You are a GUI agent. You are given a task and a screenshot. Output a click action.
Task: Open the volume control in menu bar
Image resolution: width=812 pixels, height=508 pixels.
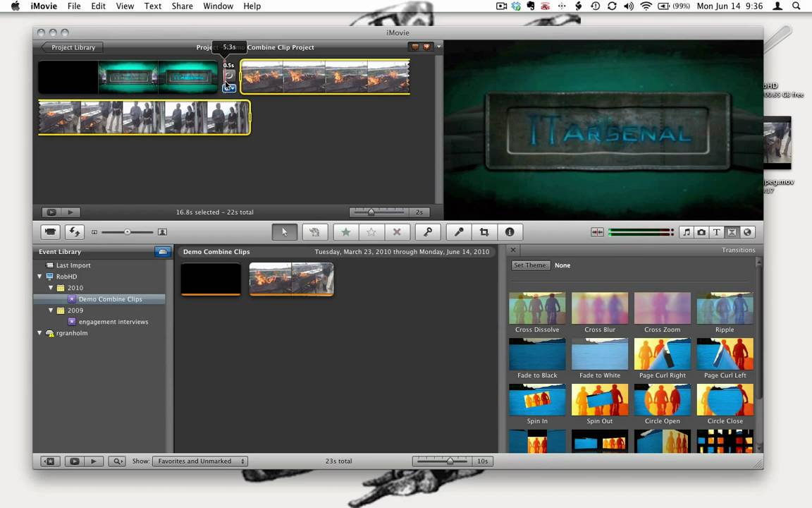point(629,6)
